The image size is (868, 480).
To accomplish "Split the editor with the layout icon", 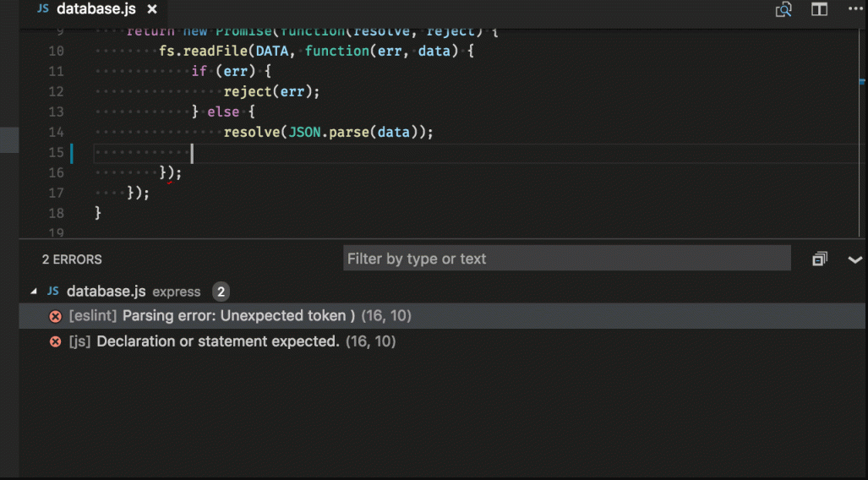I will coord(819,9).
